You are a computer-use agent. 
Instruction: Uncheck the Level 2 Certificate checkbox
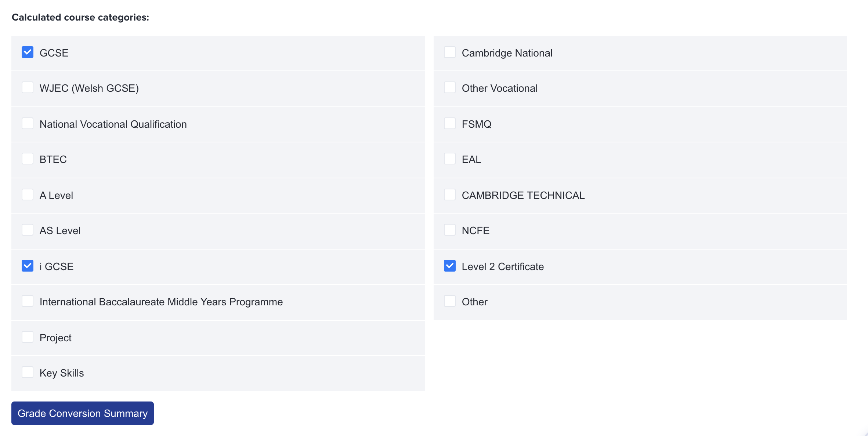pos(450,266)
